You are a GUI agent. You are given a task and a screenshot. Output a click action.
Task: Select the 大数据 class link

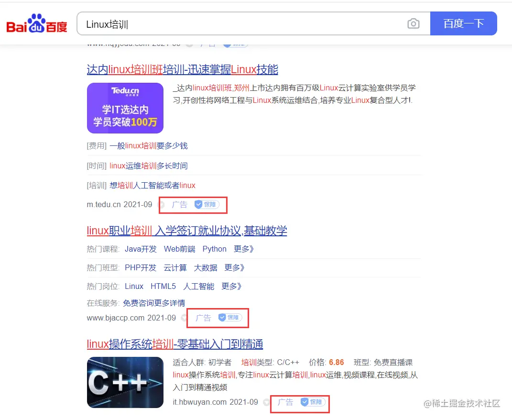206,268
